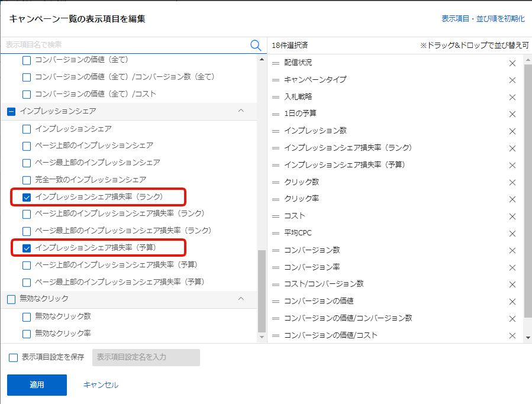Screen dimensions: 532x404
Task: Toggle the インプレッションシェア group checkbox
Action: (x=11, y=112)
